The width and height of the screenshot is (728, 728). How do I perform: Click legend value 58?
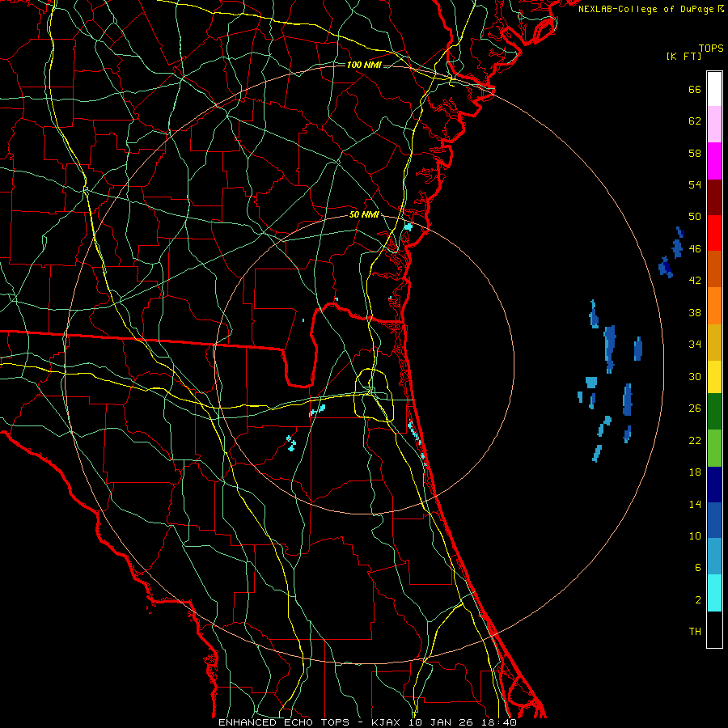[695, 153]
